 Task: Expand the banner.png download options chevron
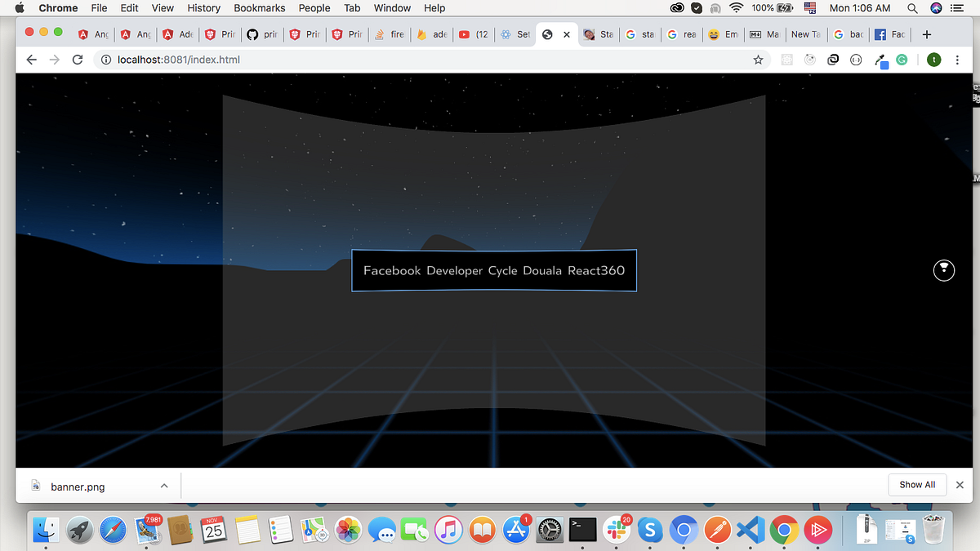(x=163, y=485)
